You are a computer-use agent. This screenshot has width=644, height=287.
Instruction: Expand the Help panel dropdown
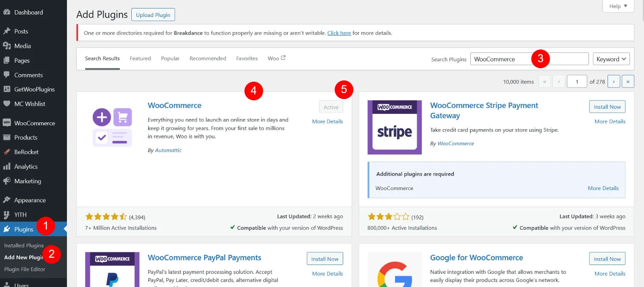618,6
